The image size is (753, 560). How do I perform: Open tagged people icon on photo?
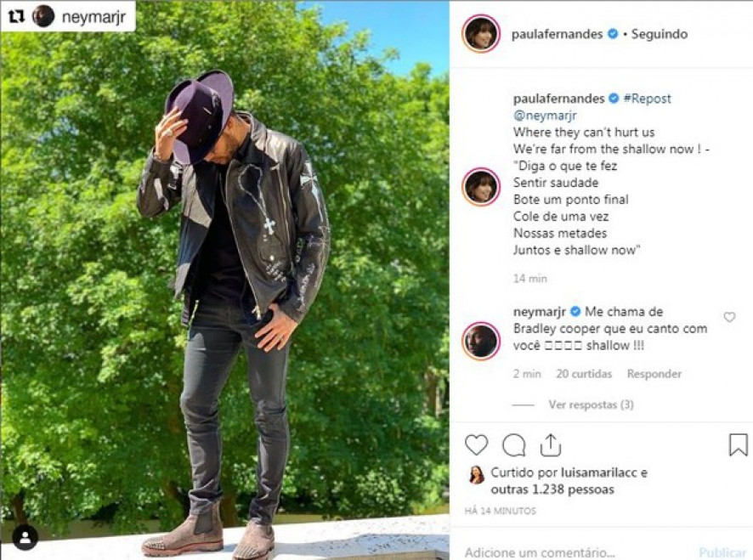(25, 537)
